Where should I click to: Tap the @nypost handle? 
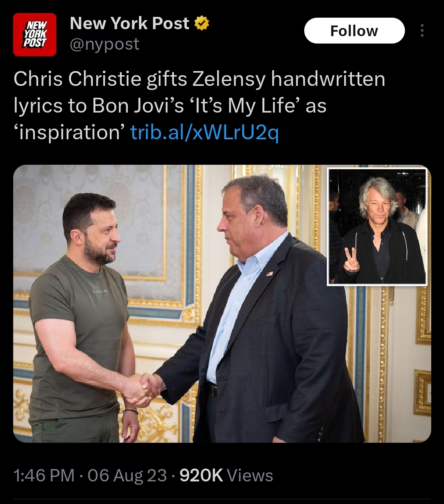pos(104,44)
